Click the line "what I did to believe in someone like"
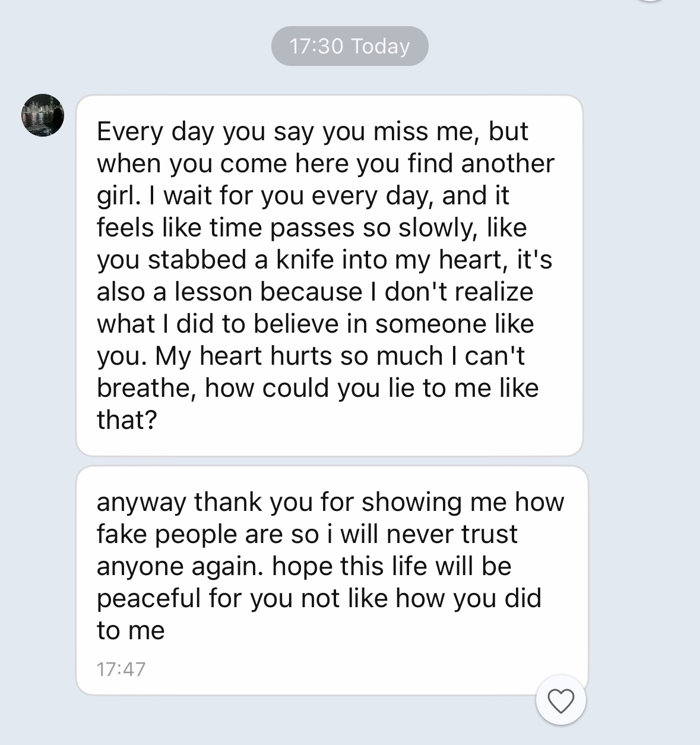The width and height of the screenshot is (700, 745). (315, 324)
